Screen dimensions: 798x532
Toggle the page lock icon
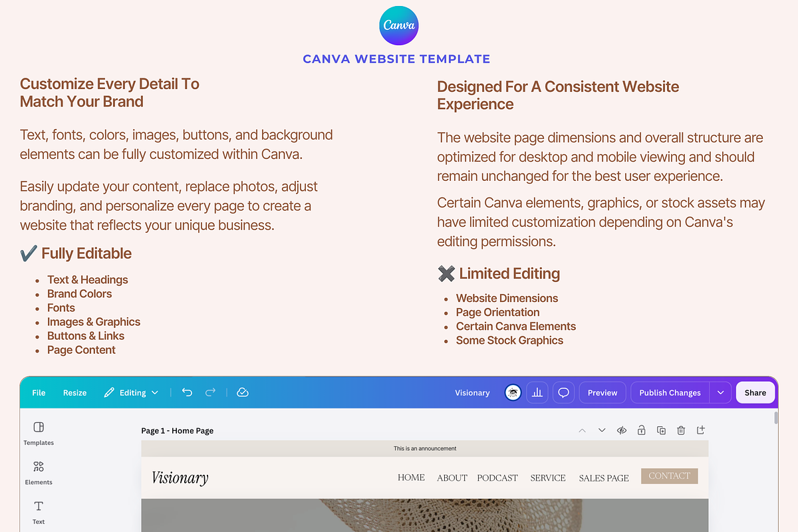[641, 430]
